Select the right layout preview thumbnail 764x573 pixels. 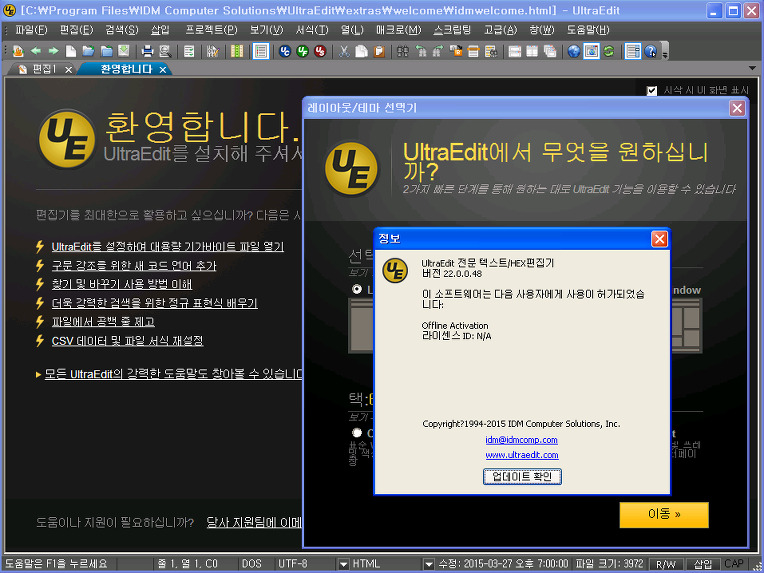click(687, 325)
